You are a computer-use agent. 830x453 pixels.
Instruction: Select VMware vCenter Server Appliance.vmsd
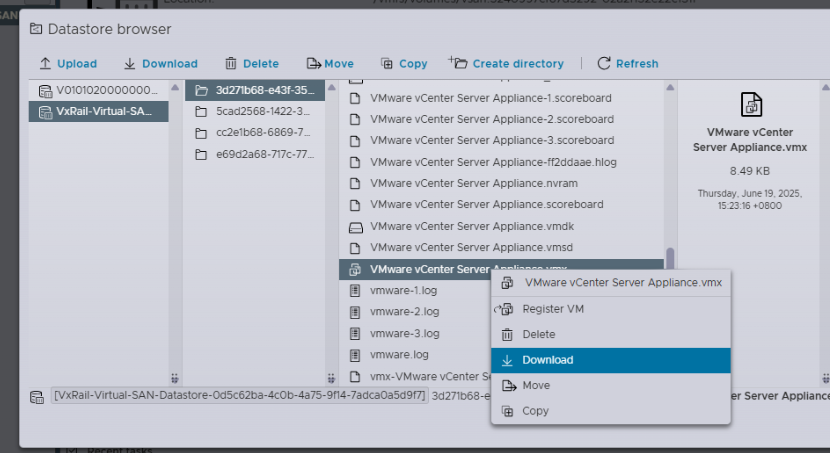(x=501, y=247)
